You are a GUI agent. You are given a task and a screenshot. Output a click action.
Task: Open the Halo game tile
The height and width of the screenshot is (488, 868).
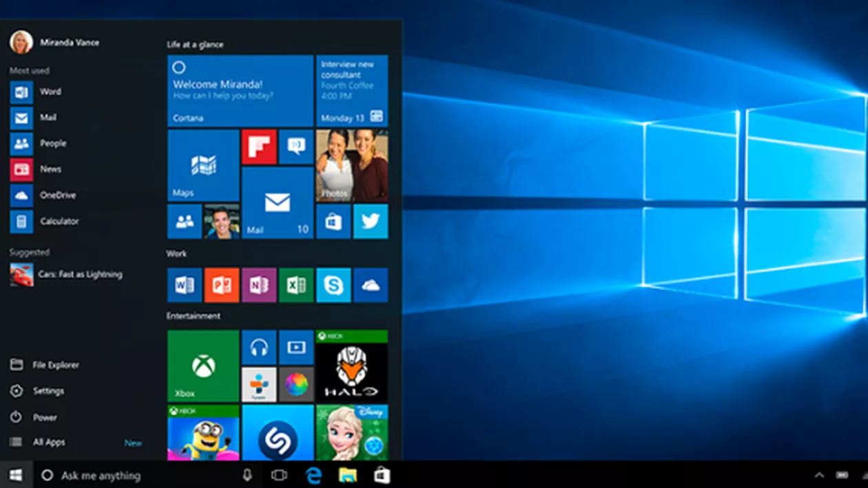pyautogui.click(x=352, y=366)
